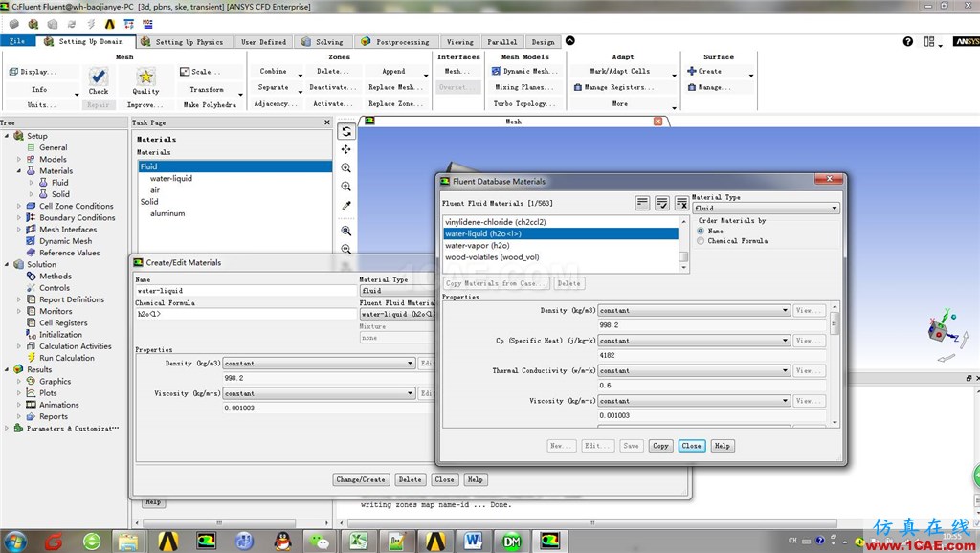Viewport: 980px width, 553px height.
Task: Open the layout arrangement icon
Action: point(930,41)
